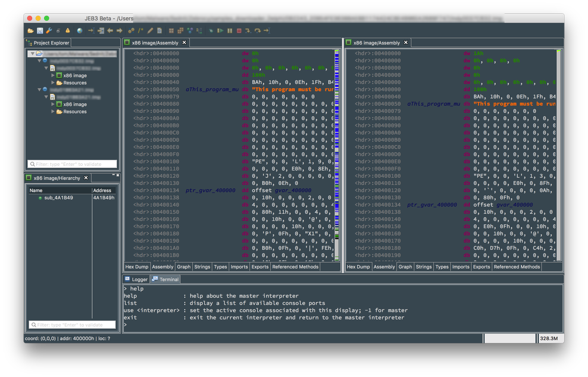Click the document gear icon in toolbar
Viewport: 588px width, 377px height.
[159, 30]
